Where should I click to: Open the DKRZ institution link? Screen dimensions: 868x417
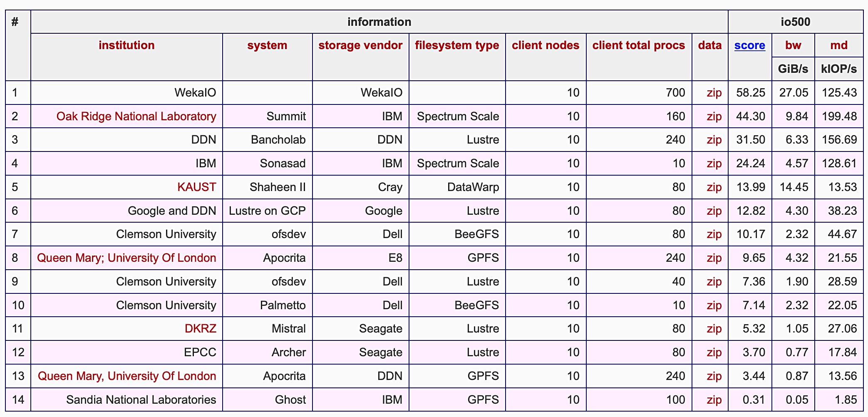coord(201,329)
